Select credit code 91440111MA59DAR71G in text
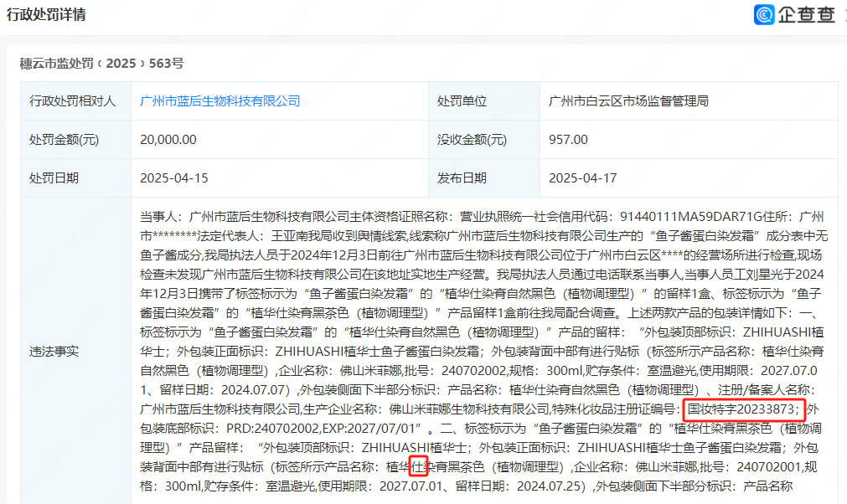The height and width of the screenshot is (504, 847). pos(690,216)
